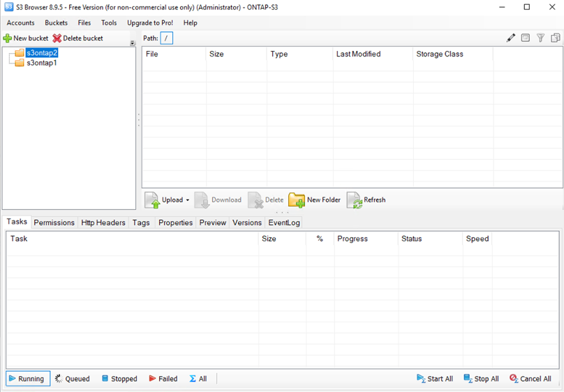The width and height of the screenshot is (564, 392).
Task: Sort by Last Modified column
Action: tap(373, 54)
